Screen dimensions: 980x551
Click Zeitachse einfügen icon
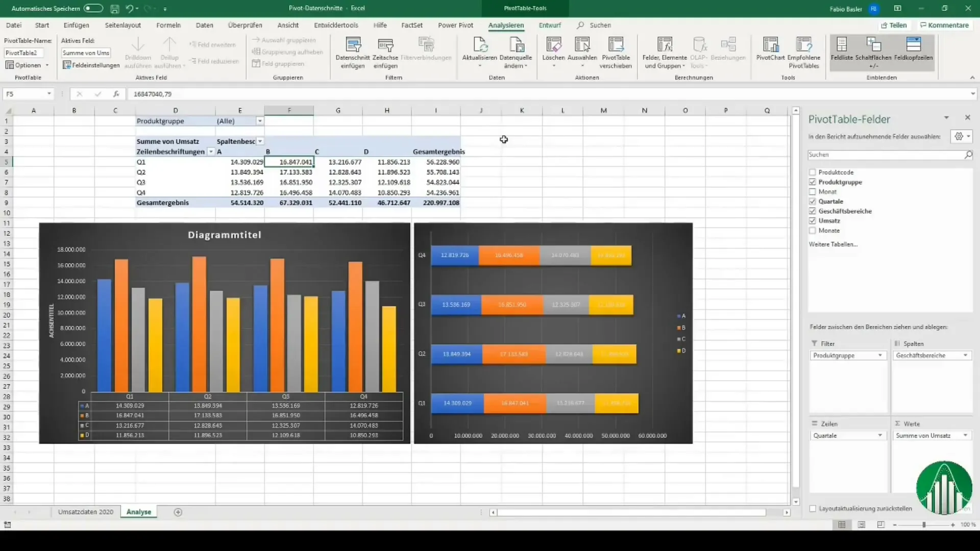[385, 45]
